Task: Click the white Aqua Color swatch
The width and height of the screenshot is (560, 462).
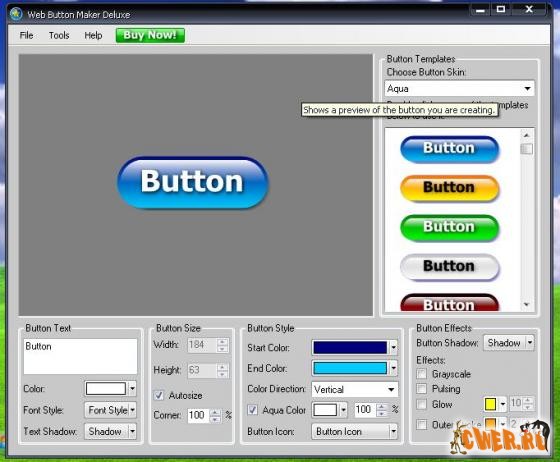Action: (325, 410)
